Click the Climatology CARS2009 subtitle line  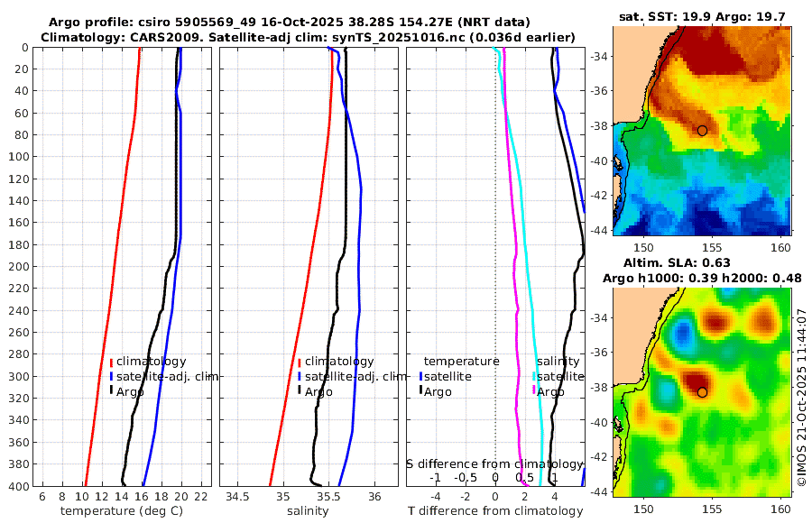pyautogui.click(x=308, y=37)
